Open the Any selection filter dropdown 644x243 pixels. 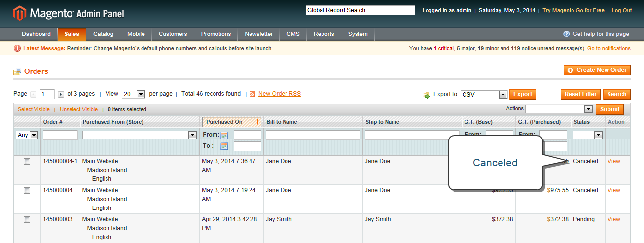pyautogui.click(x=27, y=135)
